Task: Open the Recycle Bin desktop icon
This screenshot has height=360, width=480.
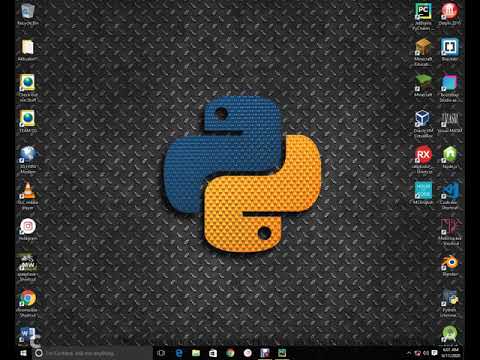Action: click(28, 12)
